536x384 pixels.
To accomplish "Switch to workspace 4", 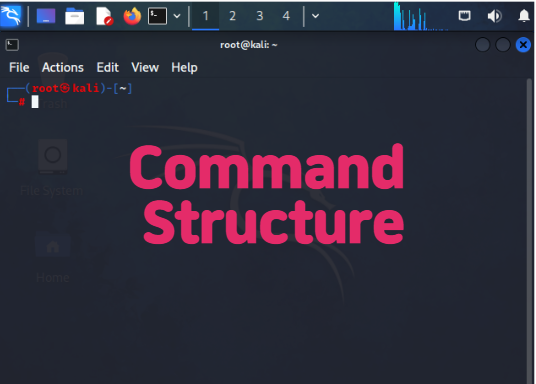I will 286,16.
